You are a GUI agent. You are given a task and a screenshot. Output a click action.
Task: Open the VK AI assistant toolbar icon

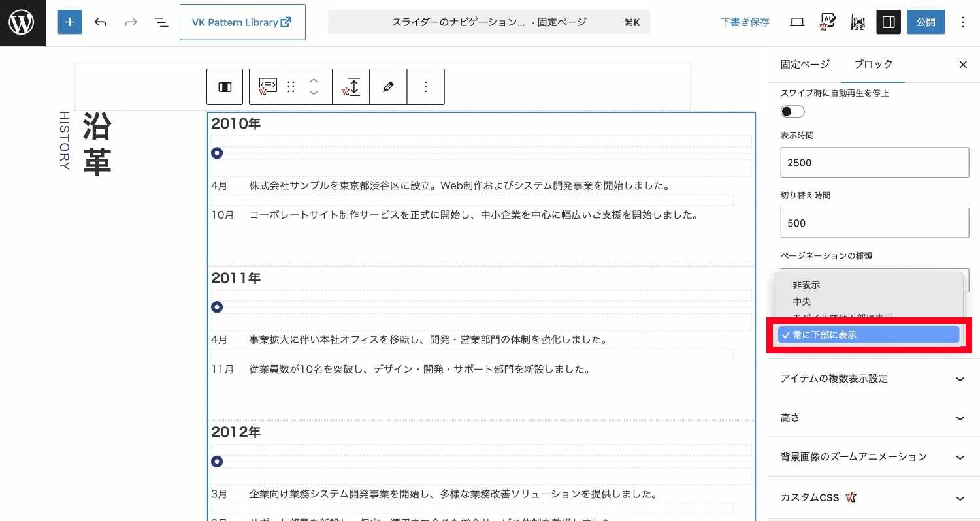tap(827, 22)
